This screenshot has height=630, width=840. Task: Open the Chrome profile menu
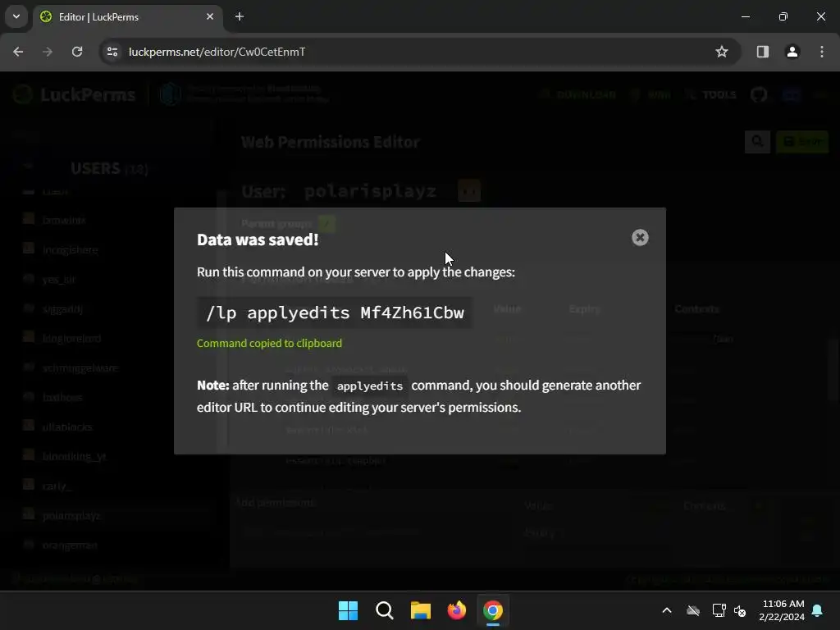[x=792, y=52]
